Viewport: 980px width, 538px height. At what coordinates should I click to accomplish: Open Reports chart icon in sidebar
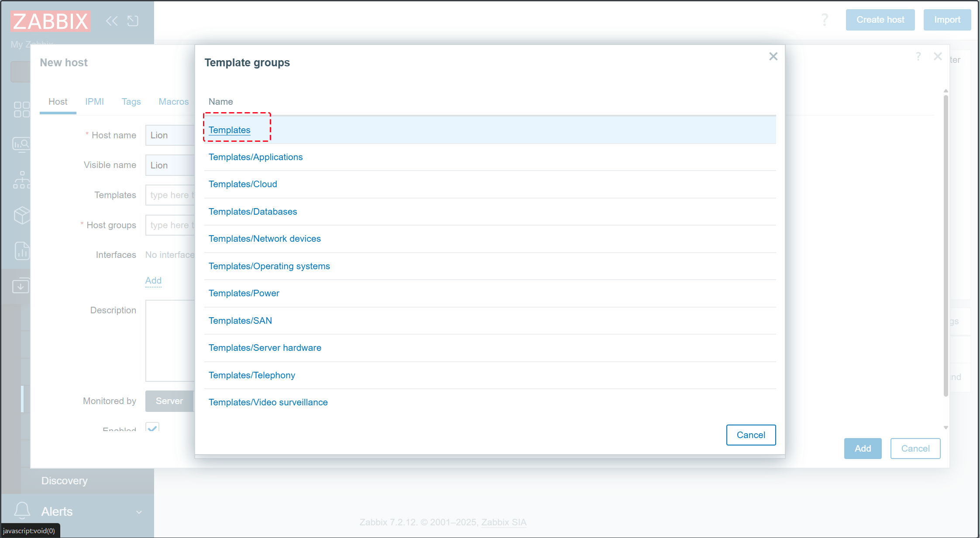pyautogui.click(x=21, y=251)
